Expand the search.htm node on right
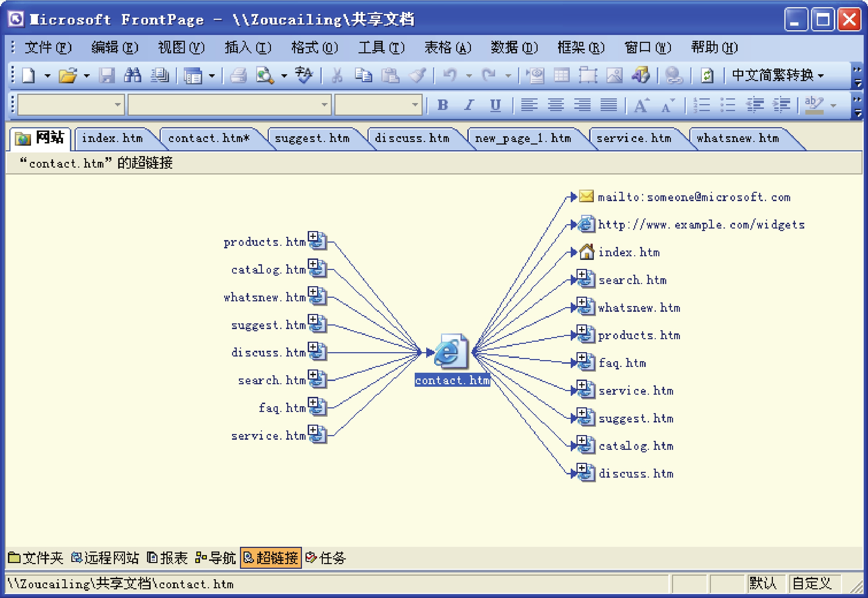The image size is (868, 598). [581, 274]
